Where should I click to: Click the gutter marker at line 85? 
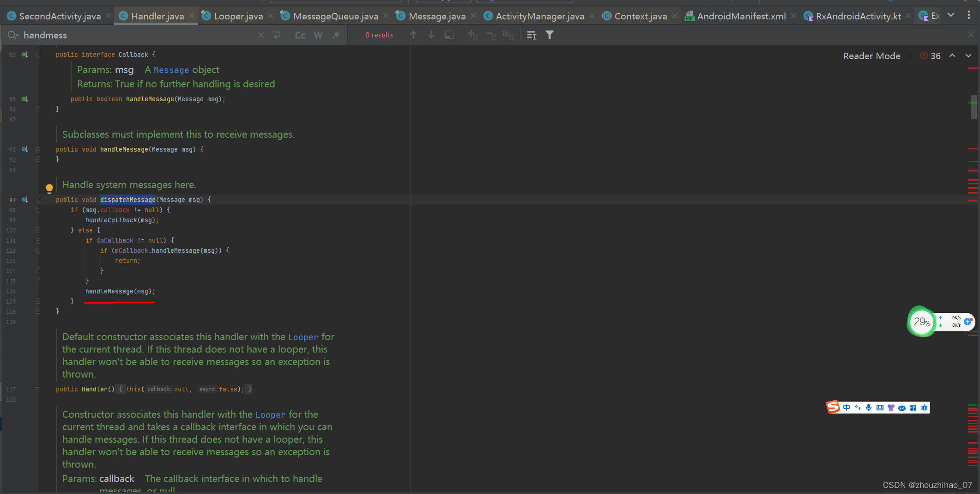coord(25,99)
